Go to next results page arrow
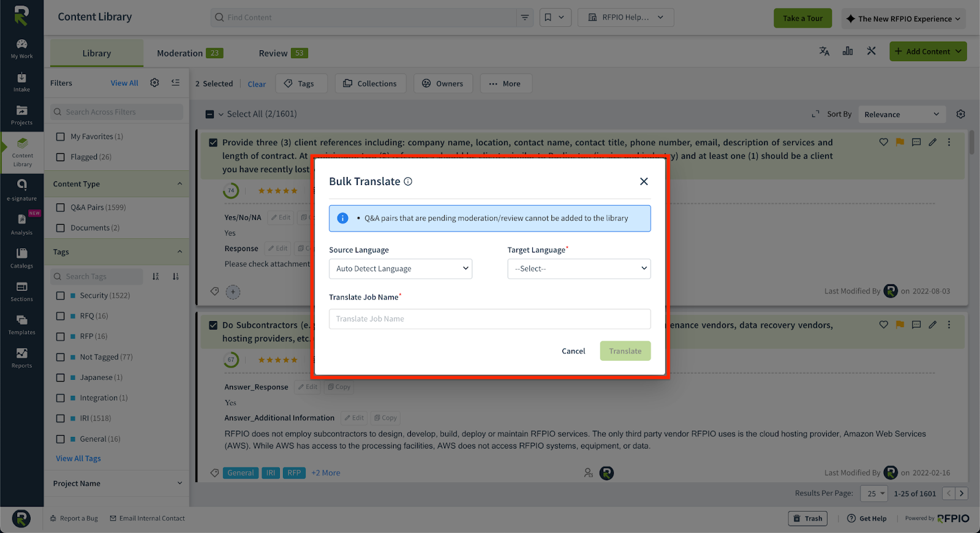Screen dimensions: 980x533 coord(962,493)
